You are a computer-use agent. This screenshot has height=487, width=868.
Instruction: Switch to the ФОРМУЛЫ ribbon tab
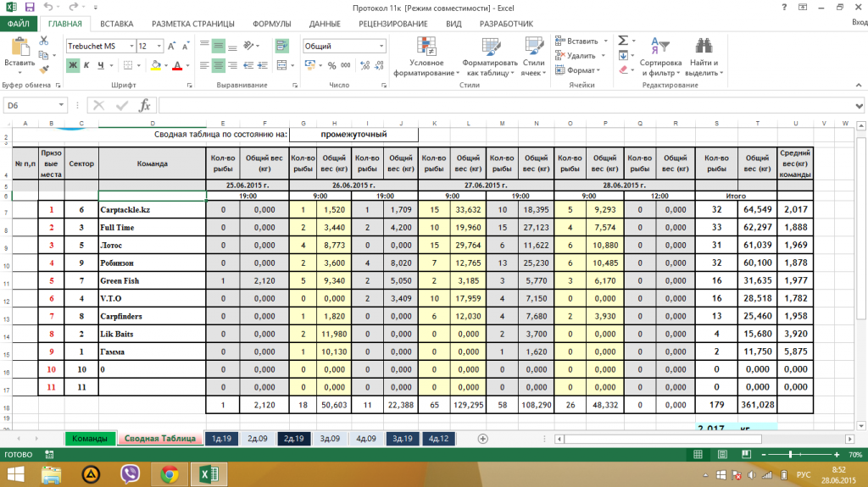[x=272, y=24]
